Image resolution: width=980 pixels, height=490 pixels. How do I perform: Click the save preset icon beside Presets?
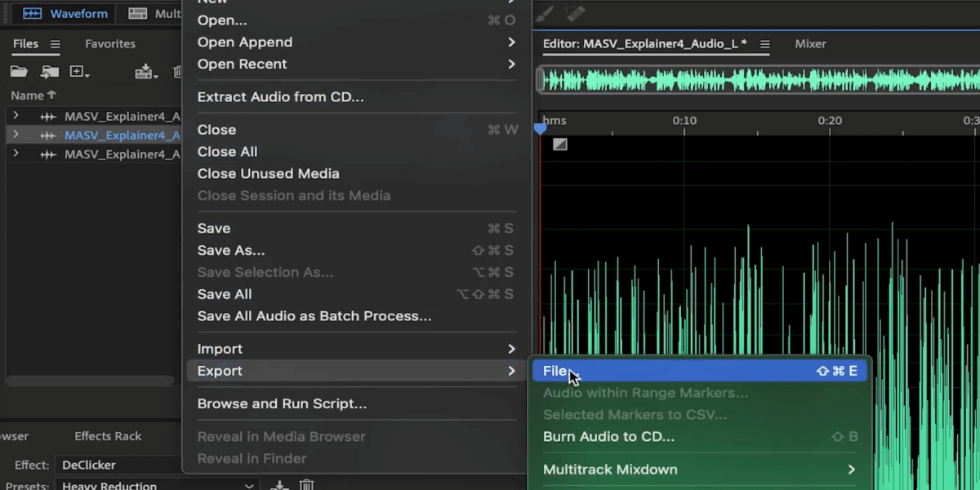tap(279, 485)
